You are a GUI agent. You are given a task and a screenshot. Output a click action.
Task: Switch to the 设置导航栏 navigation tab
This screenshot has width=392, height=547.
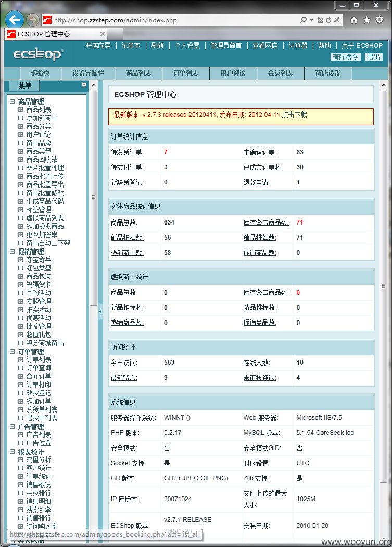click(x=88, y=73)
